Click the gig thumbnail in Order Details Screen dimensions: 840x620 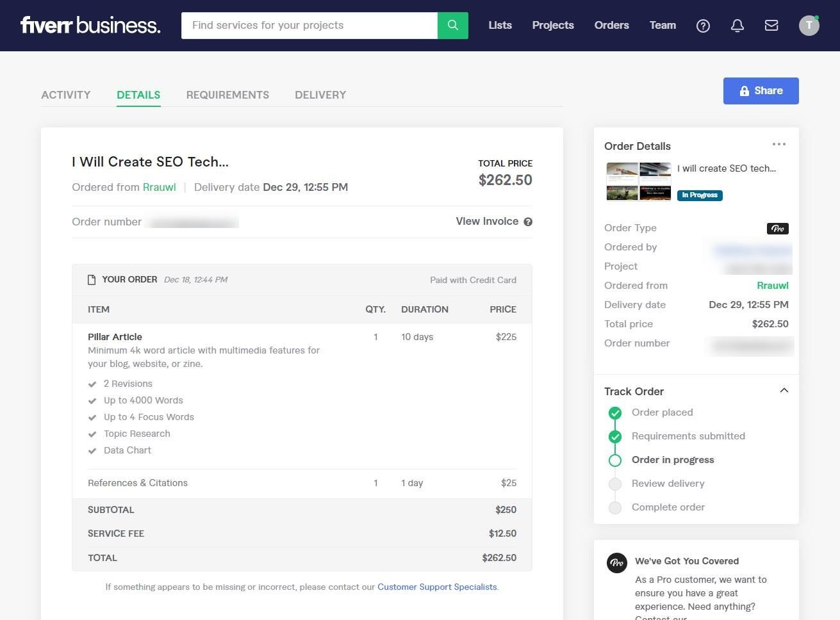(x=638, y=182)
